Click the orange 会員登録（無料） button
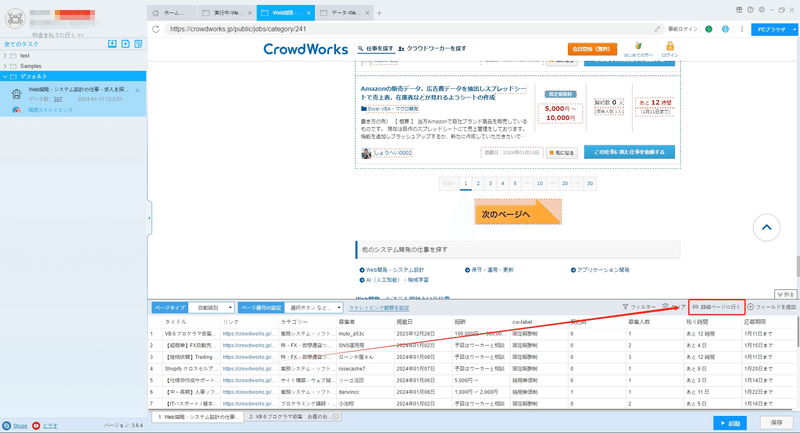The width and height of the screenshot is (800, 433). pyautogui.click(x=592, y=49)
